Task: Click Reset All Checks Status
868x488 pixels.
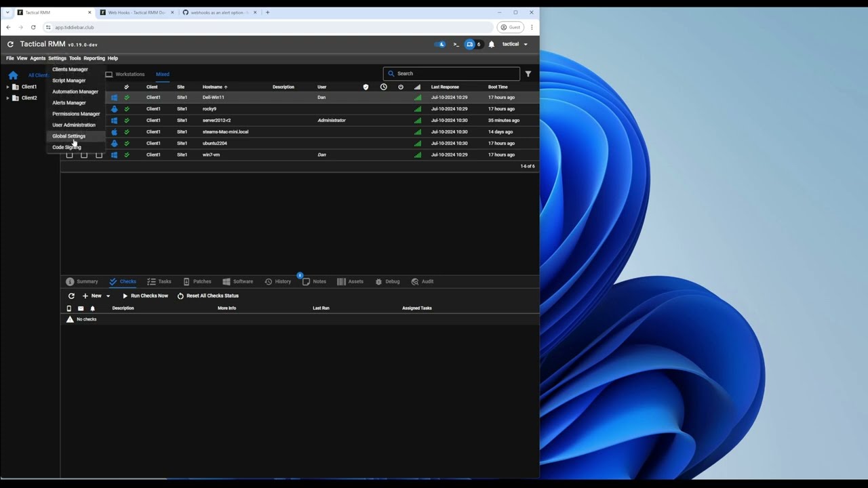Action: click(x=208, y=296)
